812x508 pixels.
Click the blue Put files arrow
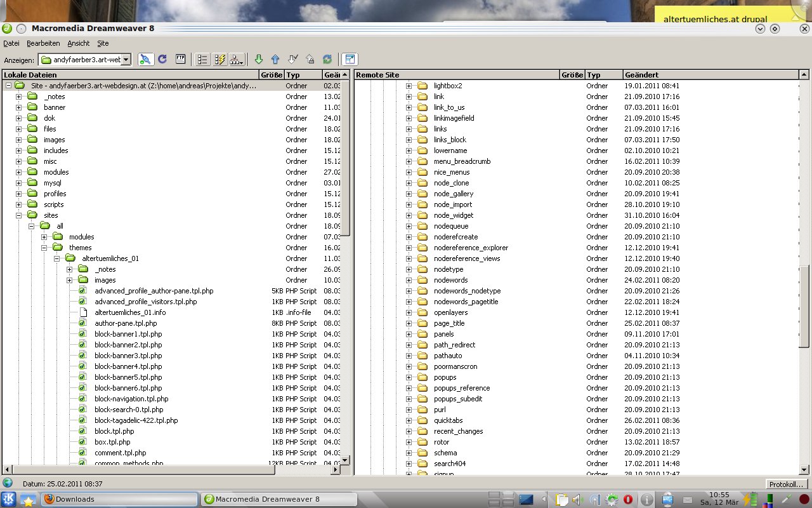(x=275, y=59)
